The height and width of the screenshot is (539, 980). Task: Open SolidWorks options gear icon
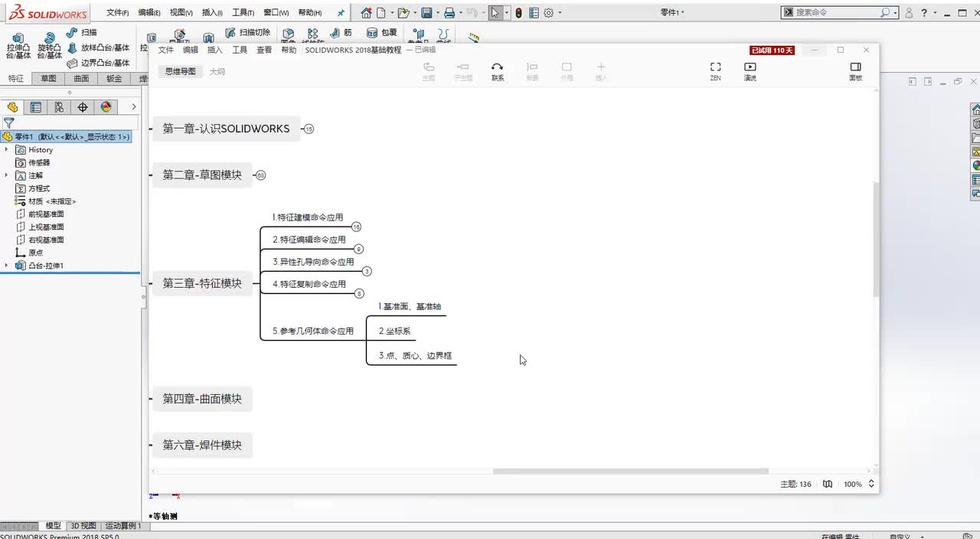point(548,12)
